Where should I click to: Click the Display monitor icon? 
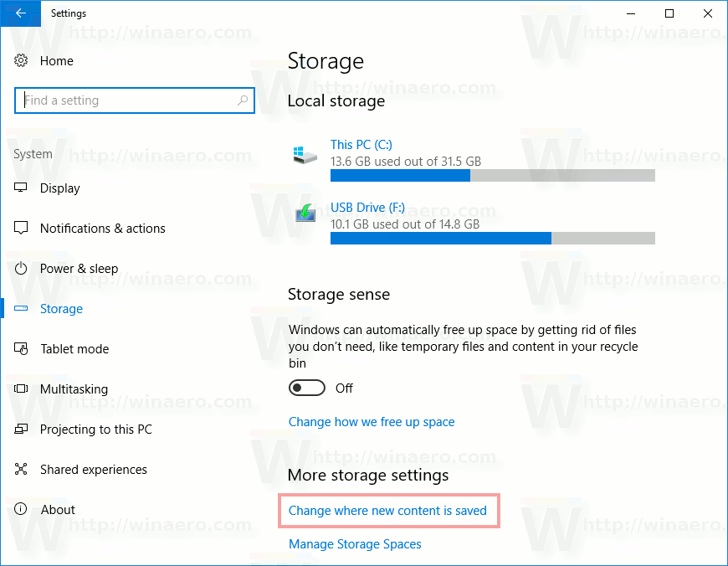tap(22, 188)
